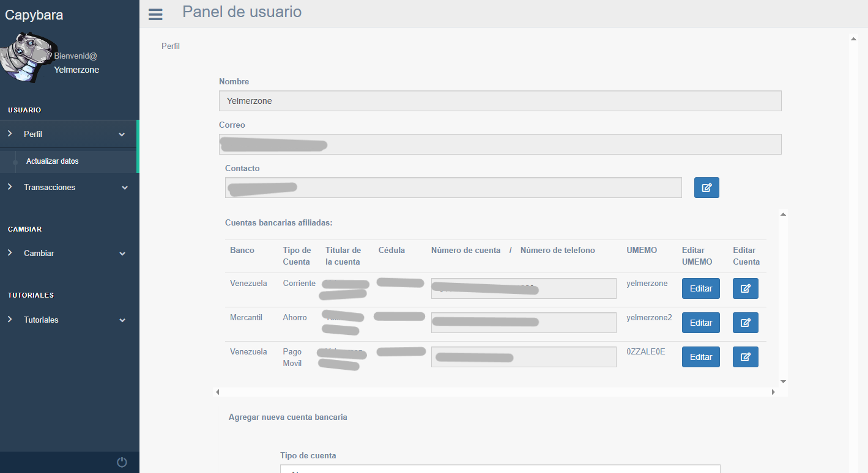Viewport: 868px width, 473px height.
Task: Edit account for 0ZZALE0E row
Action: pyautogui.click(x=745, y=357)
